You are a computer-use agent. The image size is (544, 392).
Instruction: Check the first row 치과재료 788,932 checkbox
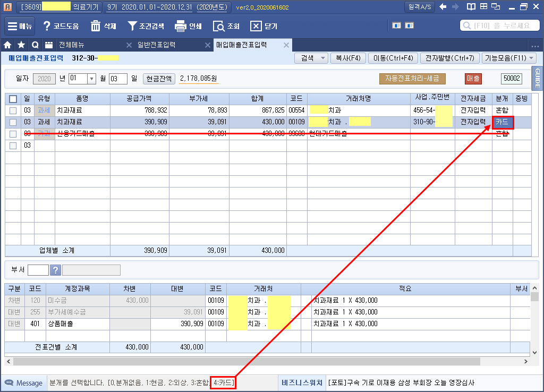[x=13, y=110]
